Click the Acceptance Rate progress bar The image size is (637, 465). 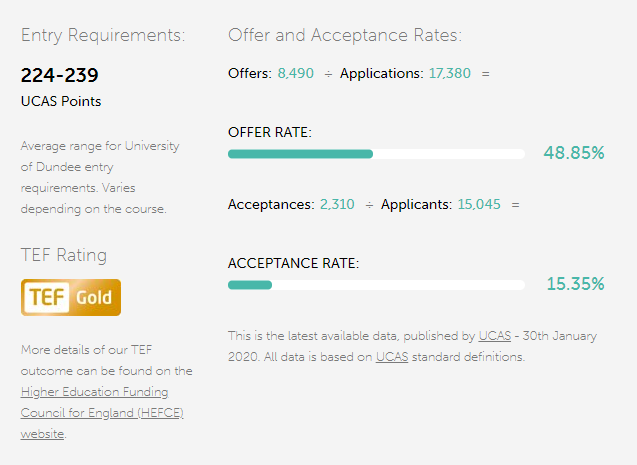[x=376, y=285]
